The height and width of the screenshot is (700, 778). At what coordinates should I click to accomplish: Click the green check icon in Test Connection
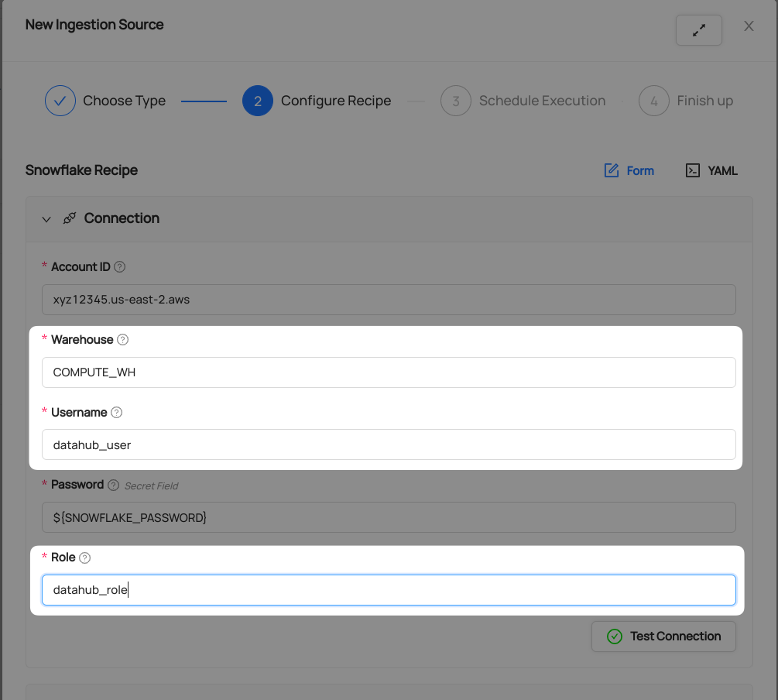click(614, 637)
